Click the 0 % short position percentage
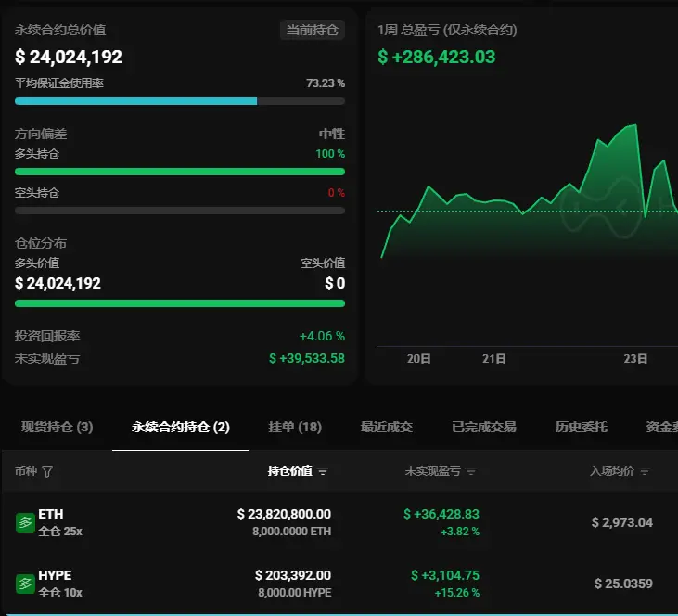 pyautogui.click(x=337, y=193)
